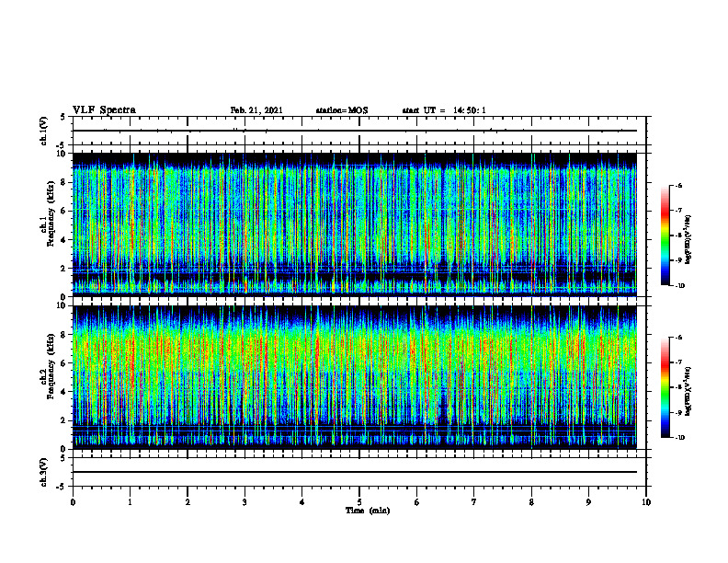Click the "-7" label on ch.2 color scale

tap(678, 362)
